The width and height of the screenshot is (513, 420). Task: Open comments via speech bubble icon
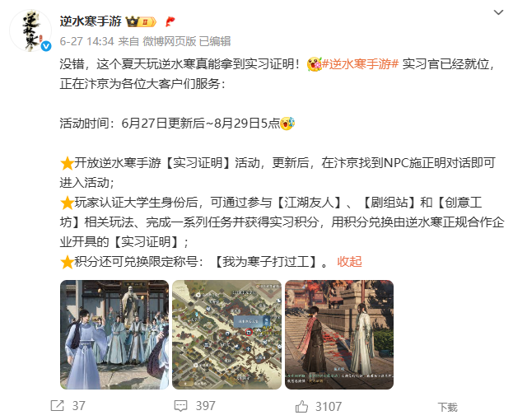[x=180, y=406]
